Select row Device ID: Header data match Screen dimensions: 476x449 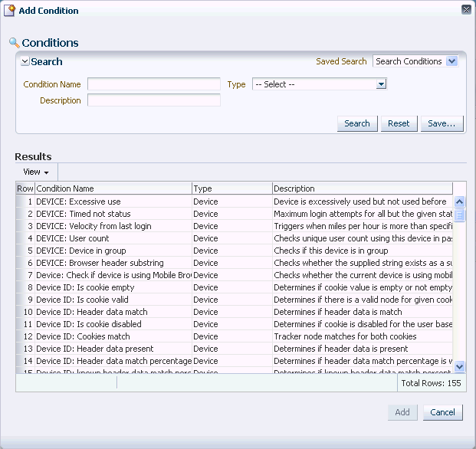click(234, 312)
